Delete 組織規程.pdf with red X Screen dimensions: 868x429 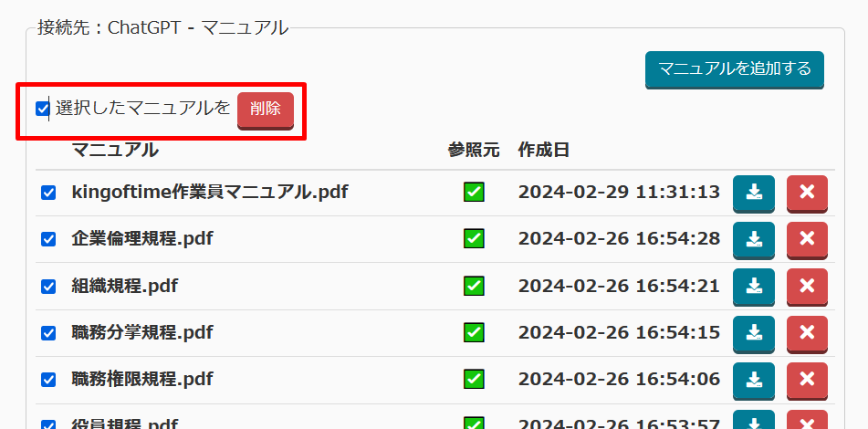point(806,286)
